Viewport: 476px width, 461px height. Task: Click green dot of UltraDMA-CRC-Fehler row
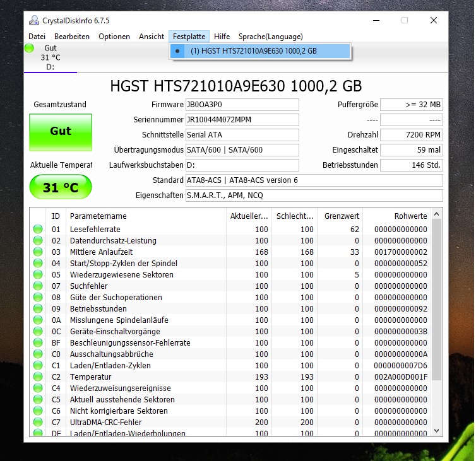[38, 422]
